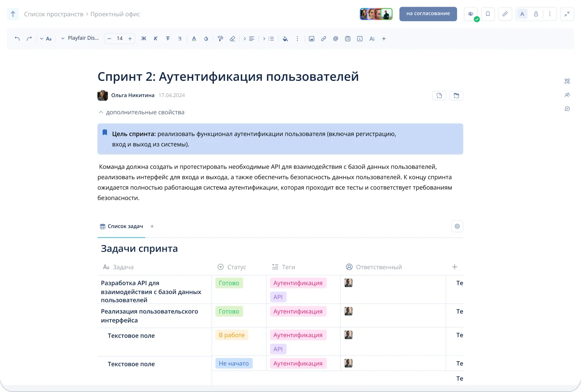Collapse дополнительные свойства section

[x=141, y=112]
